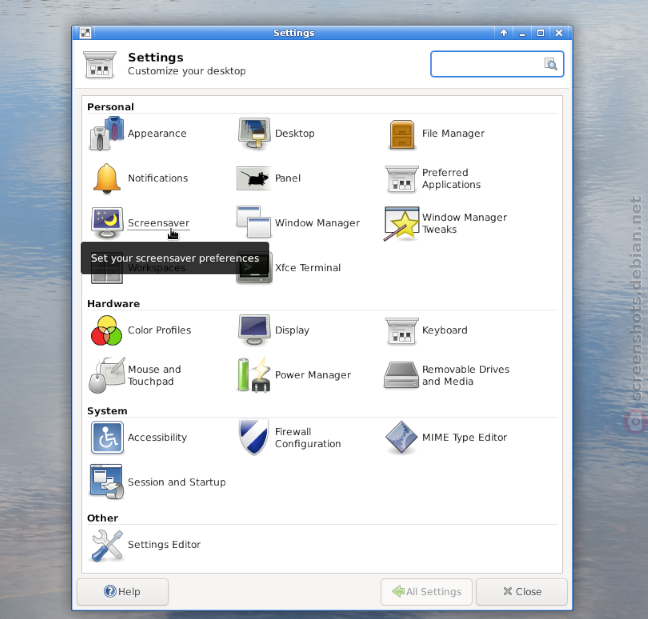The width and height of the screenshot is (648, 619).
Task: Click the Xfce Terminal label
Action: tap(308, 268)
